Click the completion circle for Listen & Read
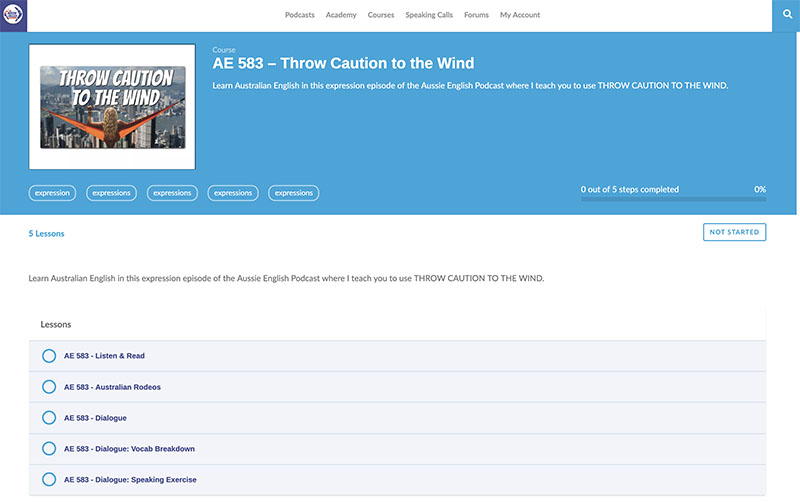 pos(49,356)
